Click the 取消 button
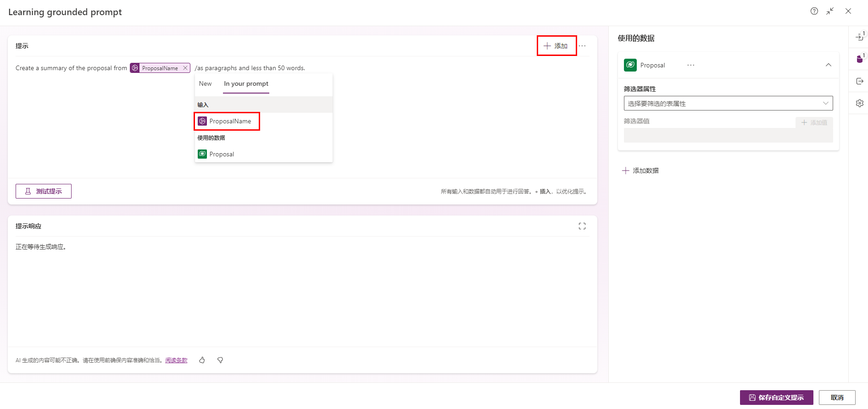This screenshot has height=409, width=868. (837, 398)
